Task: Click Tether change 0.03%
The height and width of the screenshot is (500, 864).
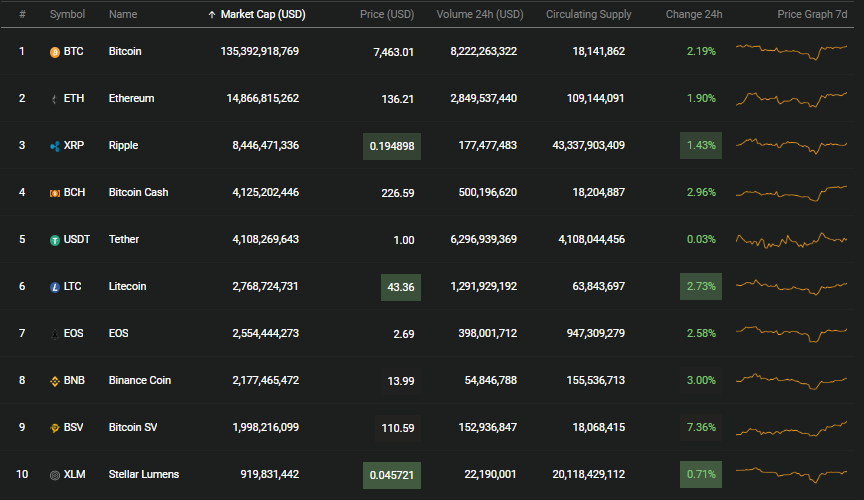Action: 701,239
